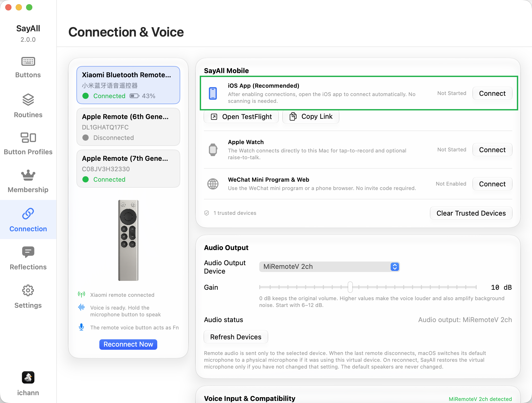The image size is (532, 403).
Task: Select the Xiaomi Bluetooth Remote device card
Action: (x=128, y=85)
